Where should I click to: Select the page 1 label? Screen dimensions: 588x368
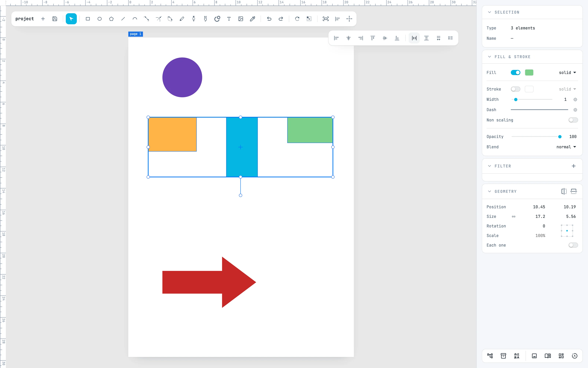click(135, 34)
